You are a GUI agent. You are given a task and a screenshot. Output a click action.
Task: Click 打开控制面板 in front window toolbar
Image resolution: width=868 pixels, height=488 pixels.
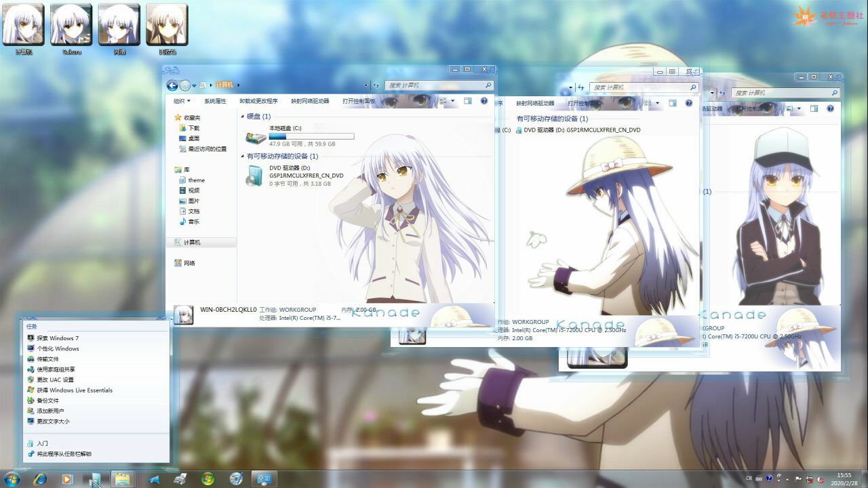pos(359,101)
